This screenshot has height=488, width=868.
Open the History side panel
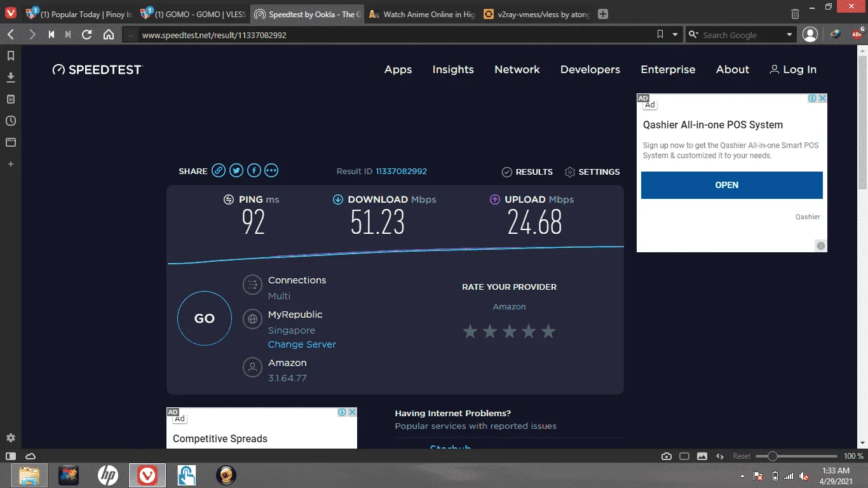tap(10, 121)
